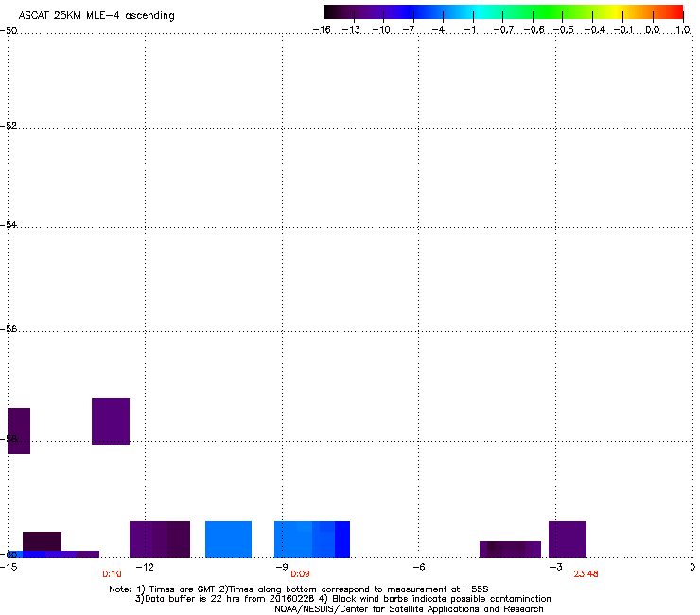700x615 pixels.
Task: Click the -13 label on the color scale
Action: 351,30
